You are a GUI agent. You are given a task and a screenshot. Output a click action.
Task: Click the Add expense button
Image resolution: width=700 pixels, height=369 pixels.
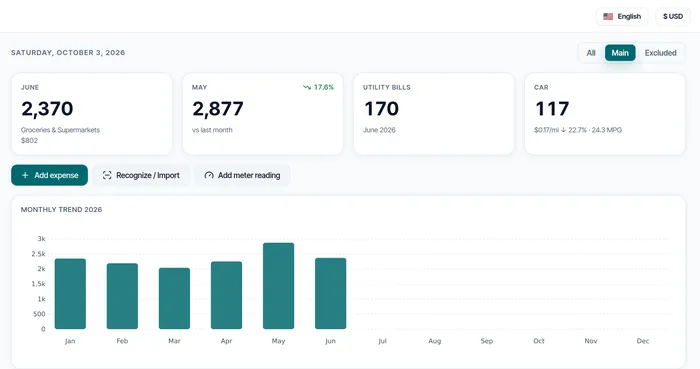pyautogui.click(x=50, y=175)
